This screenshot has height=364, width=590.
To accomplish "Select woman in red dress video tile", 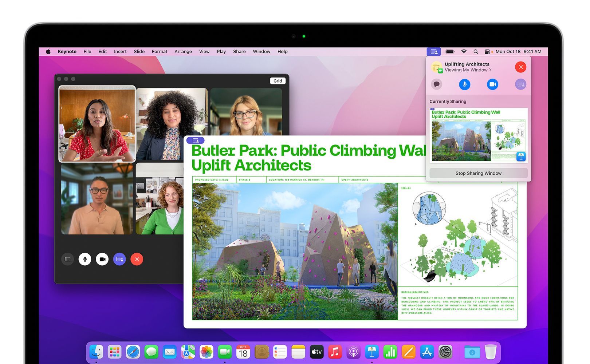I will pos(97,124).
